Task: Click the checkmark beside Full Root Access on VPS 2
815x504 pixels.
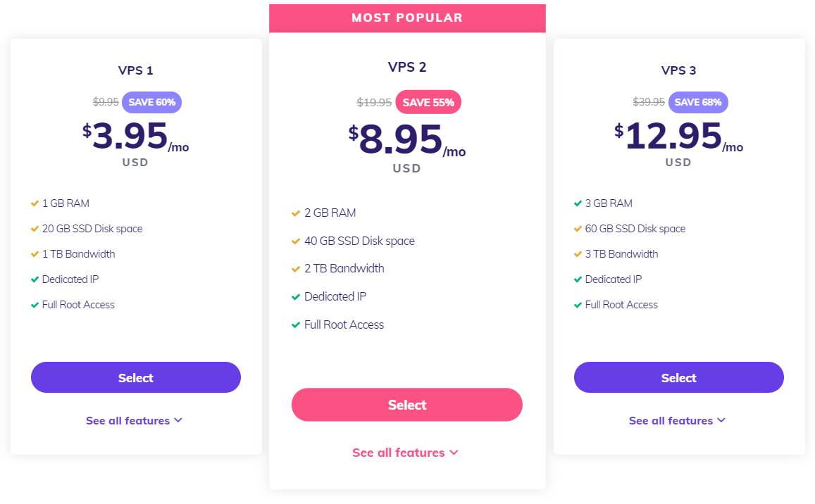Action: (296, 325)
